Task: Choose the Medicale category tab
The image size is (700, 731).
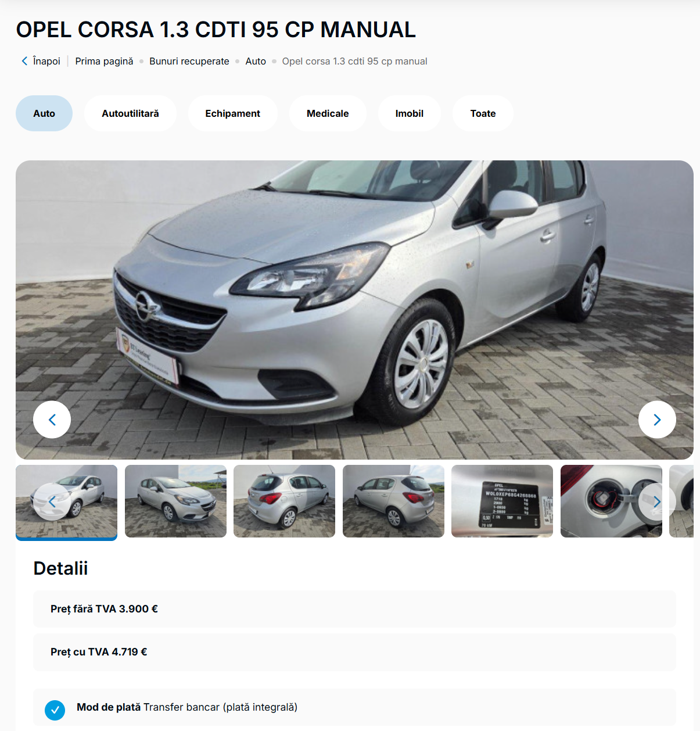Action: [328, 113]
